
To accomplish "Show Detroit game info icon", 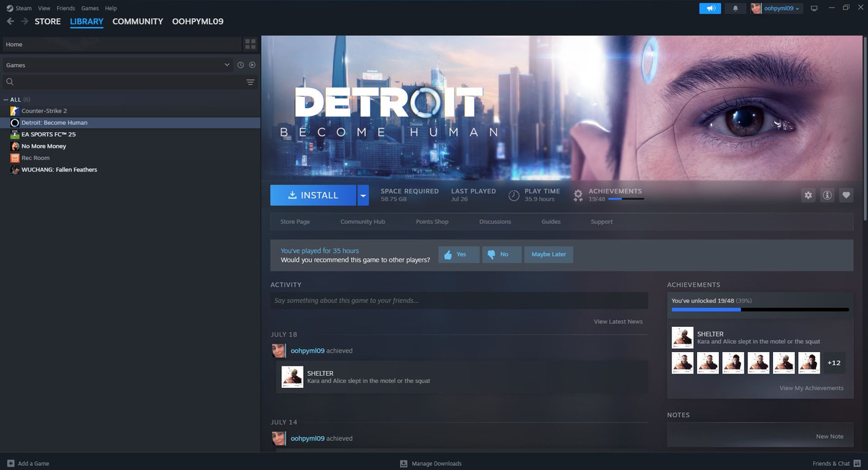I will click(x=827, y=195).
